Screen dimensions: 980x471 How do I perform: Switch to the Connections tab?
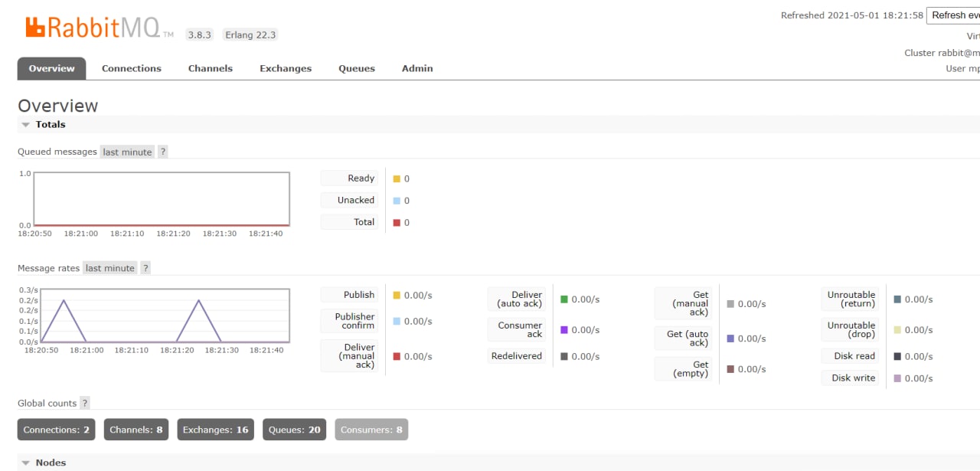pos(132,68)
